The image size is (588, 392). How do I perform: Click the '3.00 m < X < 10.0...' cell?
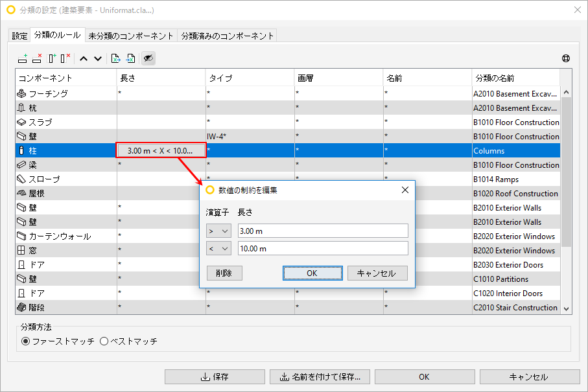[x=161, y=150]
